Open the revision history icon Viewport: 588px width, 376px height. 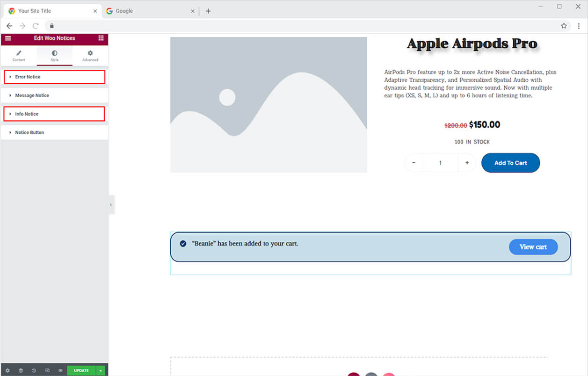click(x=34, y=370)
